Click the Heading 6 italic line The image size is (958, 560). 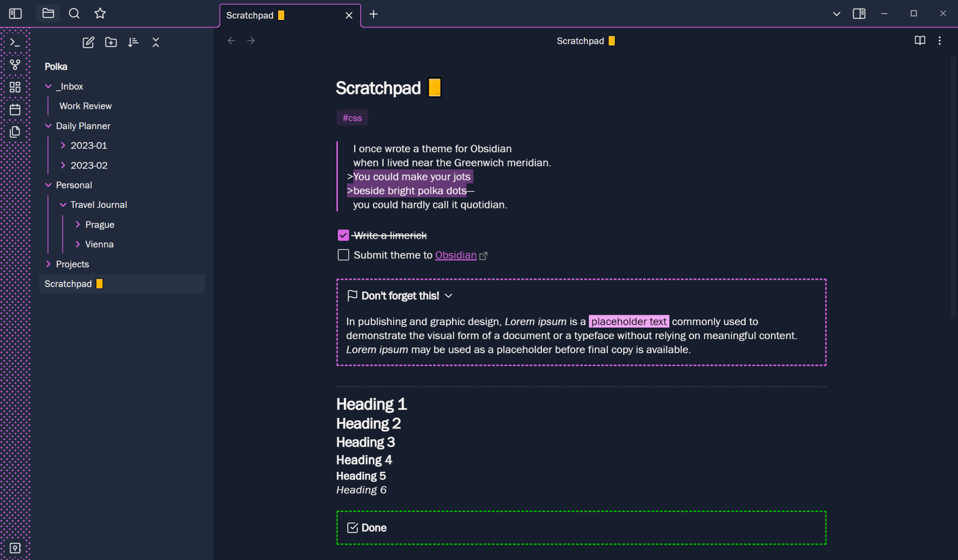[x=361, y=490]
